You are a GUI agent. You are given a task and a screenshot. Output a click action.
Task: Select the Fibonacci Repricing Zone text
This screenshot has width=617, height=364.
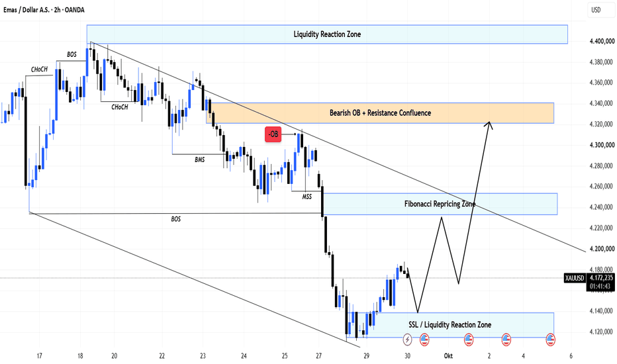(x=440, y=204)
